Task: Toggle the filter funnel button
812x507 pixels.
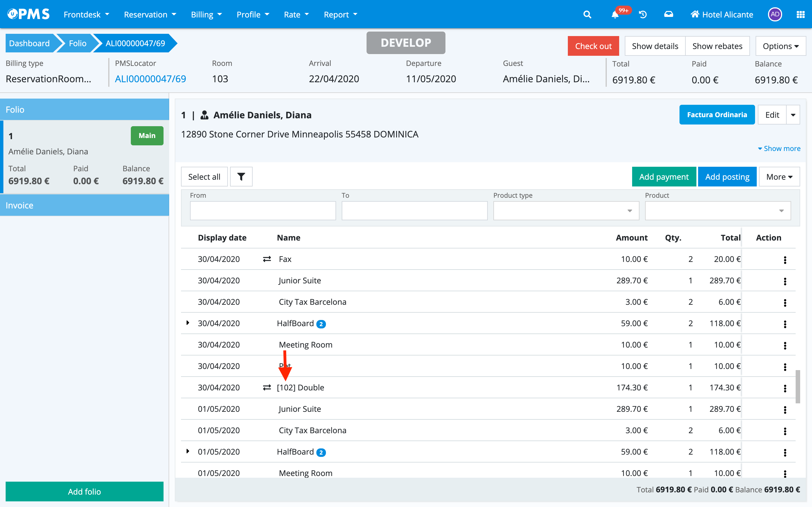Action: tap(241, 176)
